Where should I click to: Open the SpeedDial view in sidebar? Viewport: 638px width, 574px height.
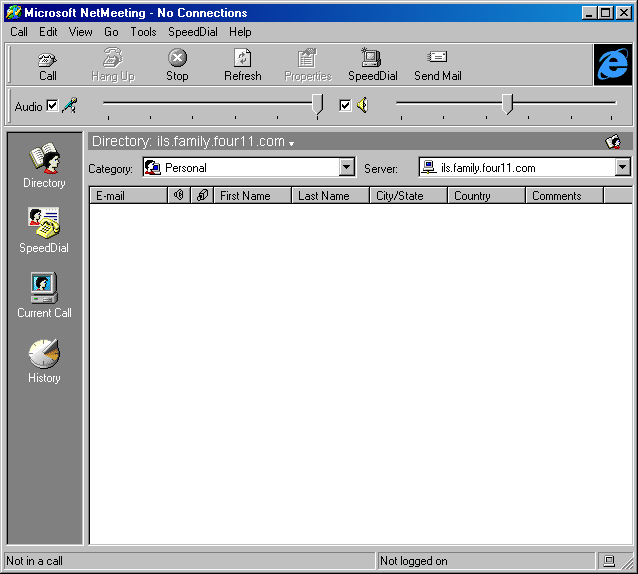[x=44, y=231]
